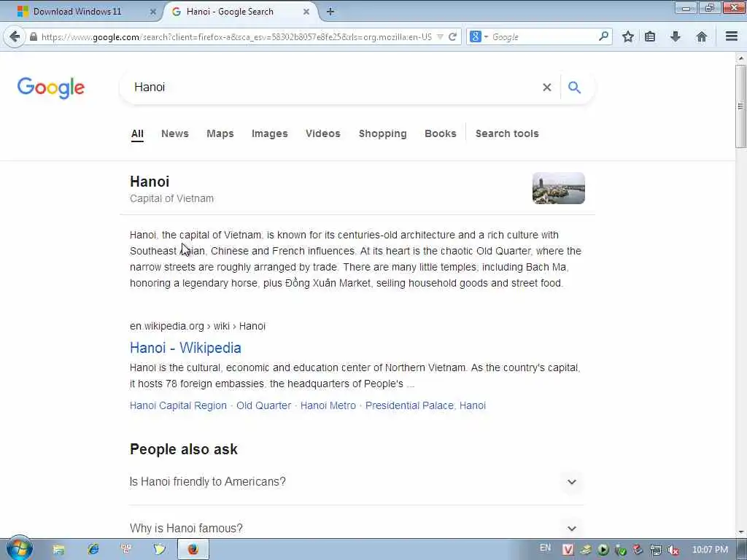
Task: Open the bookmarks list icon
Action: 650,36
